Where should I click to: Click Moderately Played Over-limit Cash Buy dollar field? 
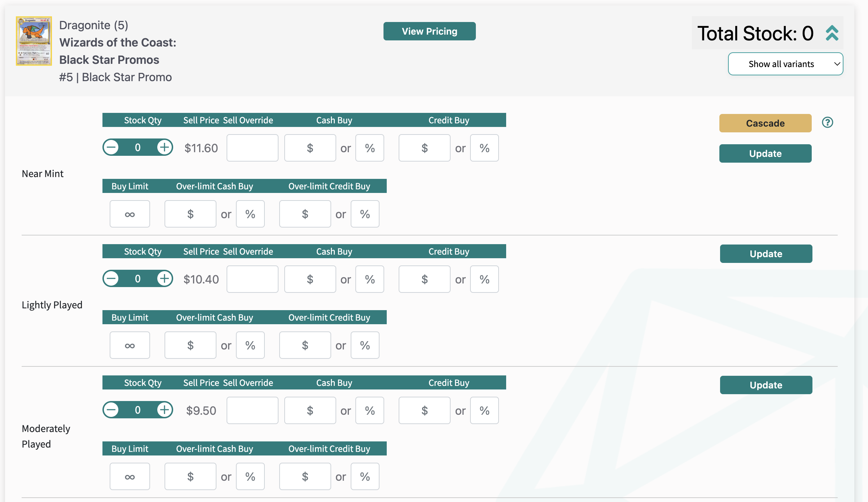pyautogui.click(x=190, y=477)
